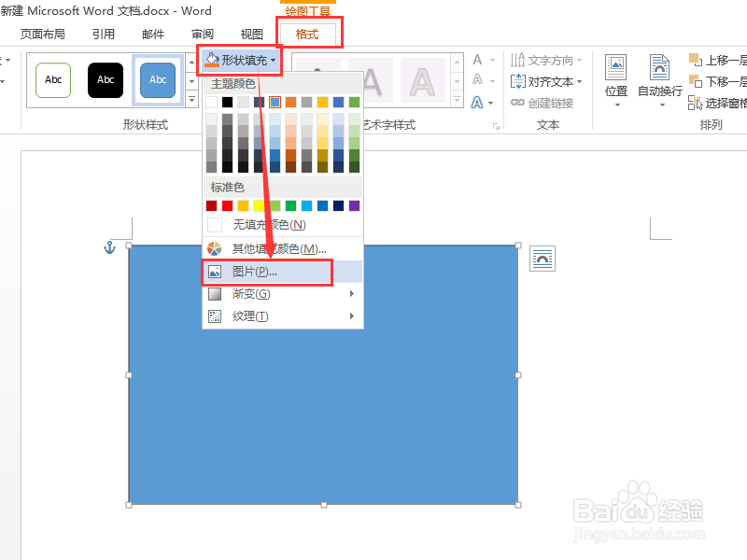Select the highlighted blue Abc shape style
747x560 pixels.
point(157,80)
